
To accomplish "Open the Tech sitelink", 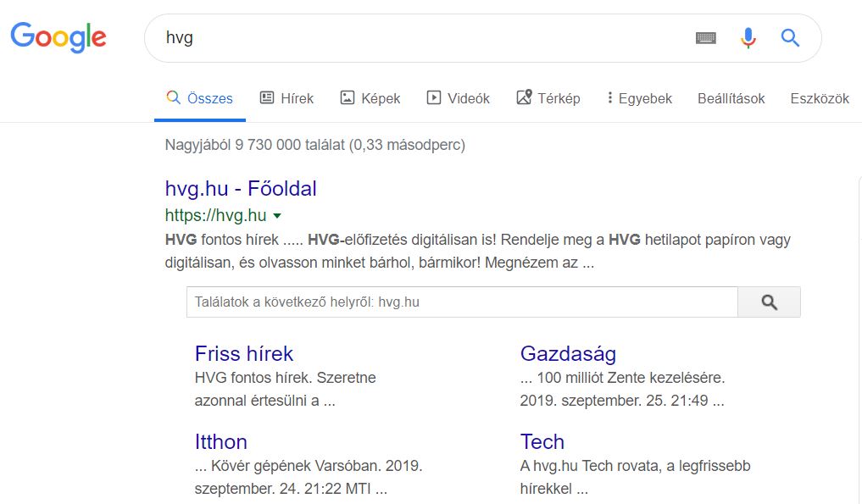I will click(542, 442).
